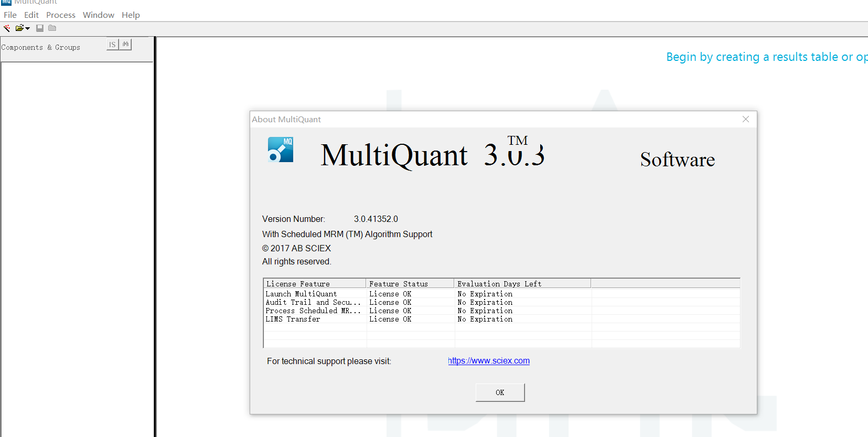Click the version number 3.0.41352.0
Image resolution: width=868 pixels, height=437 pixels.
pyautogui.click(x=376, y=219)
